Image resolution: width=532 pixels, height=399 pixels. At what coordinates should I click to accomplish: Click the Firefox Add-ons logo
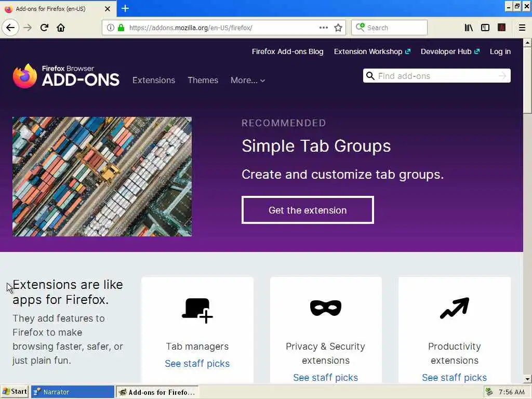66,76
